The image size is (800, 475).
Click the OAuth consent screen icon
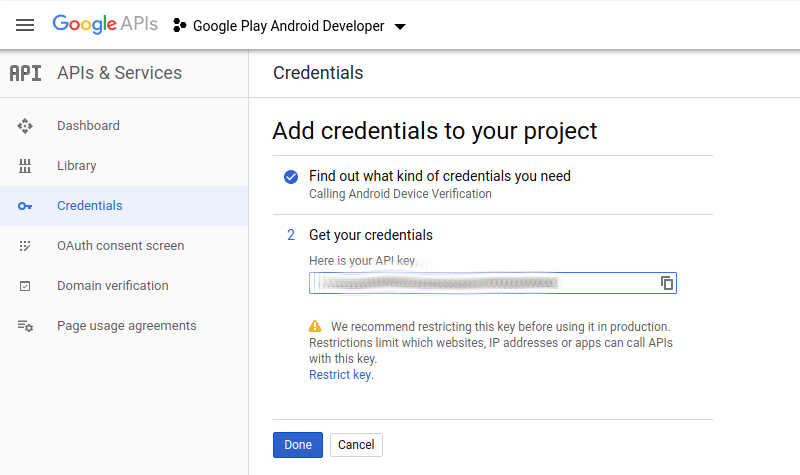click(25, 246)
